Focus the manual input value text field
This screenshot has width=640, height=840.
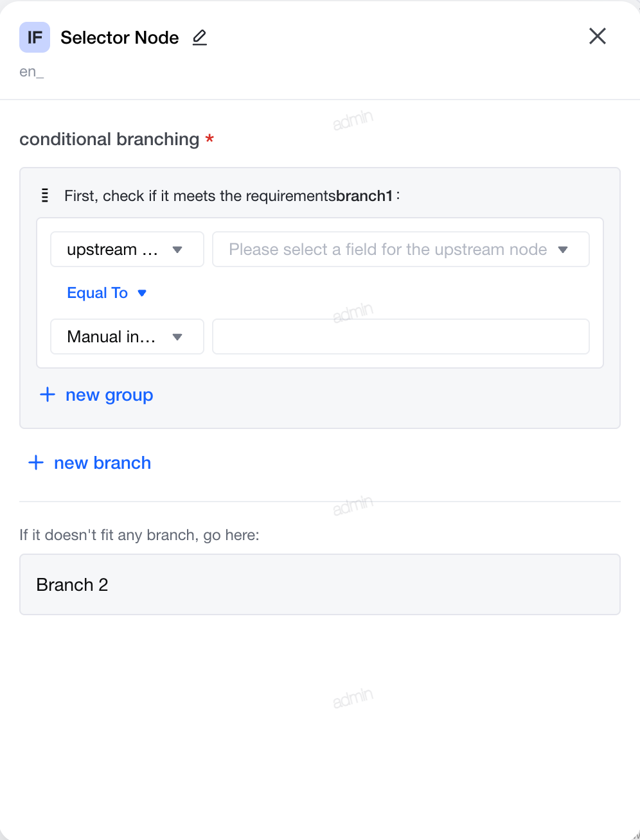(x=401, y=337)
